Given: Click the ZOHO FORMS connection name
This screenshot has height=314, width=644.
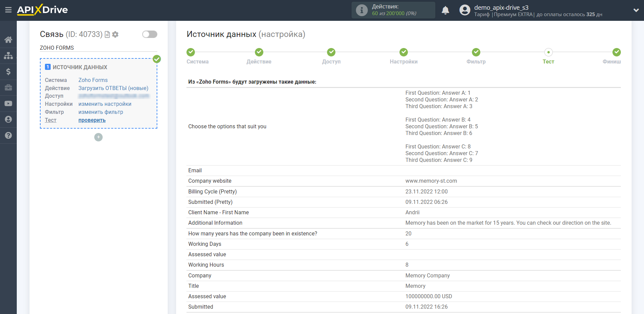Looking at the screenshot, I should [57, 48].
